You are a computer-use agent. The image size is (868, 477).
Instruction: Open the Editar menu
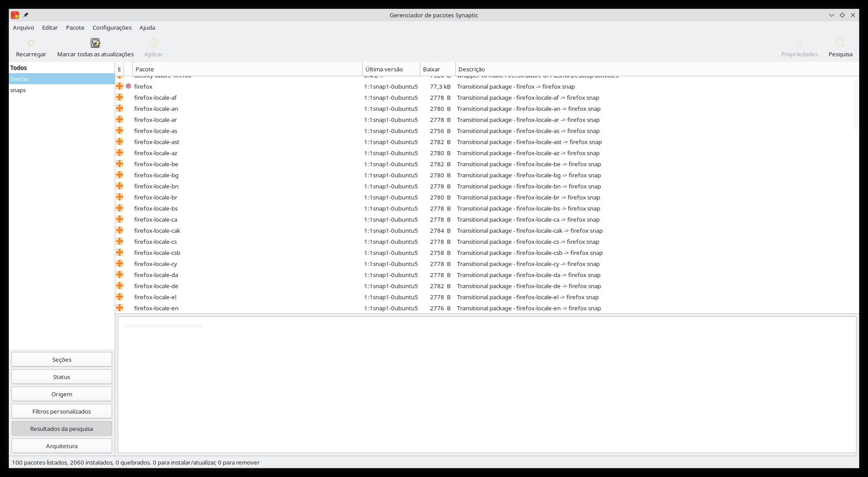tap(50, 27)
